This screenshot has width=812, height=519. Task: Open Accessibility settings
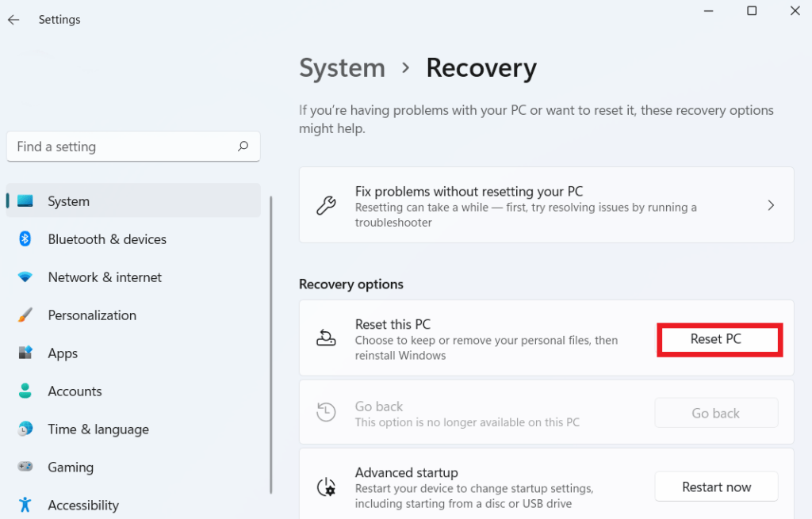(x=83, y=504)
